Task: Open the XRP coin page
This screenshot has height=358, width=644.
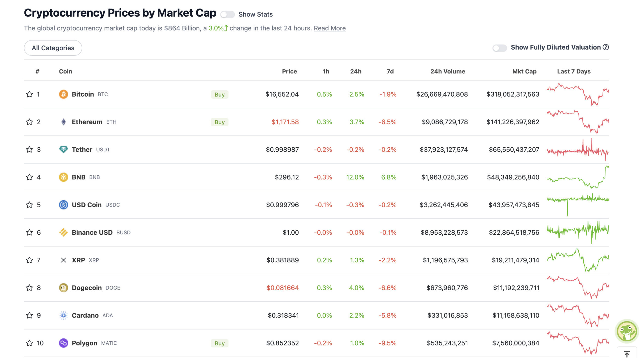Action: (x=78, y=260)
